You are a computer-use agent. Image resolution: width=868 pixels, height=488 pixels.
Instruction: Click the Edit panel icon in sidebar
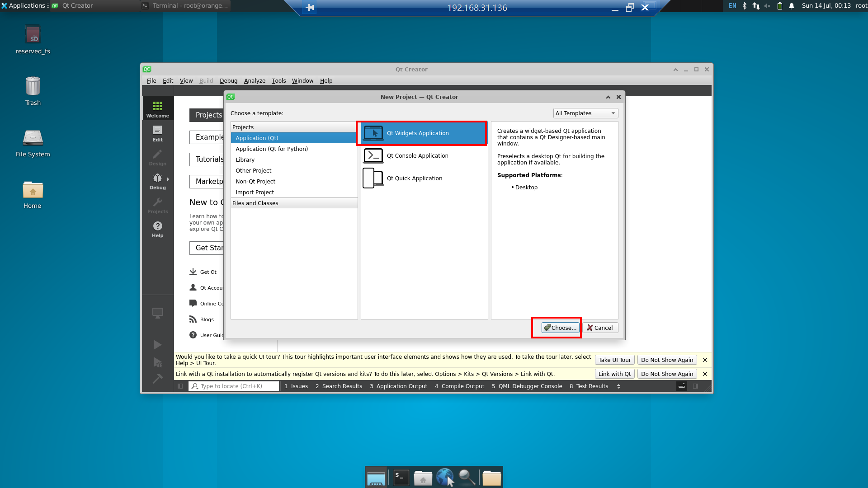[157, 133]
